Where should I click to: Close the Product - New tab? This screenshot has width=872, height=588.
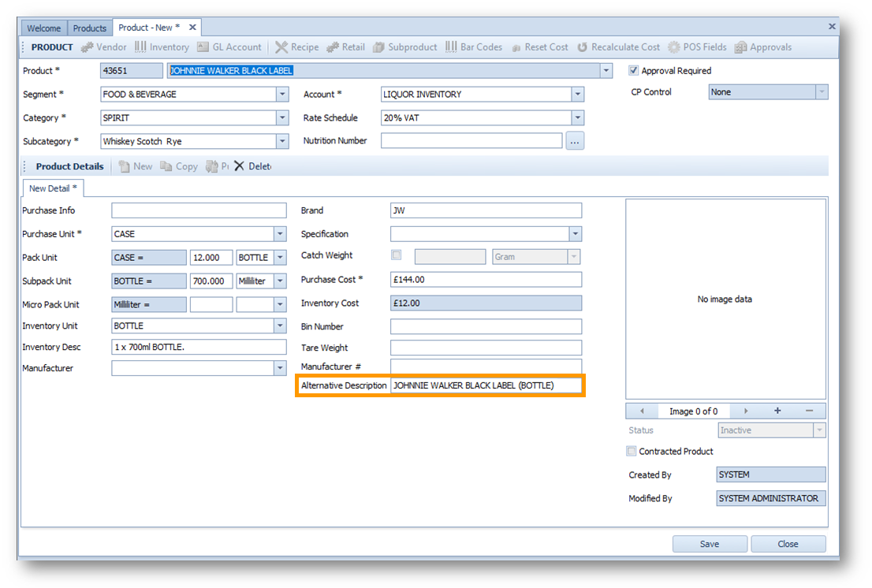point(192,28)
